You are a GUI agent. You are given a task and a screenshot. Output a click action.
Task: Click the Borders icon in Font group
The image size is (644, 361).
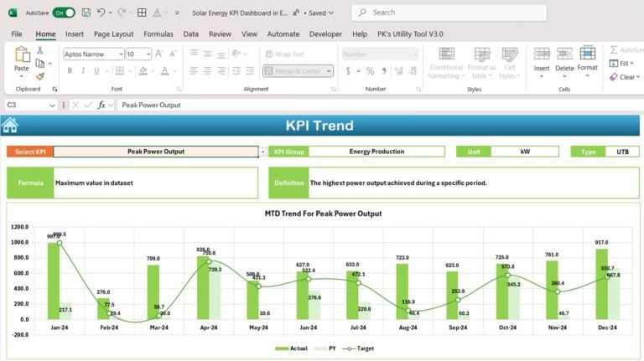click(120, 71)
